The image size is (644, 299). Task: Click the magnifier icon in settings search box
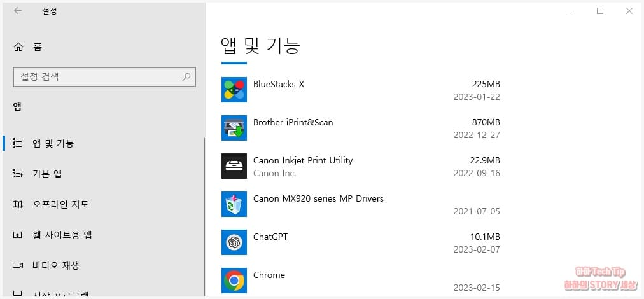186,77
